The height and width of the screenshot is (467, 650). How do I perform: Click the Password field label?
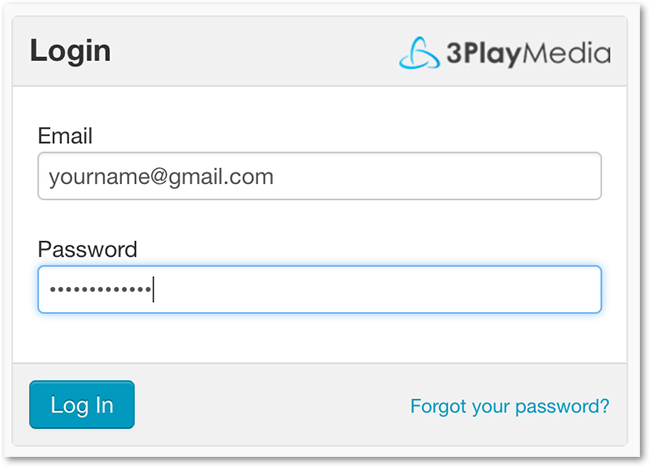coord(87,249)
